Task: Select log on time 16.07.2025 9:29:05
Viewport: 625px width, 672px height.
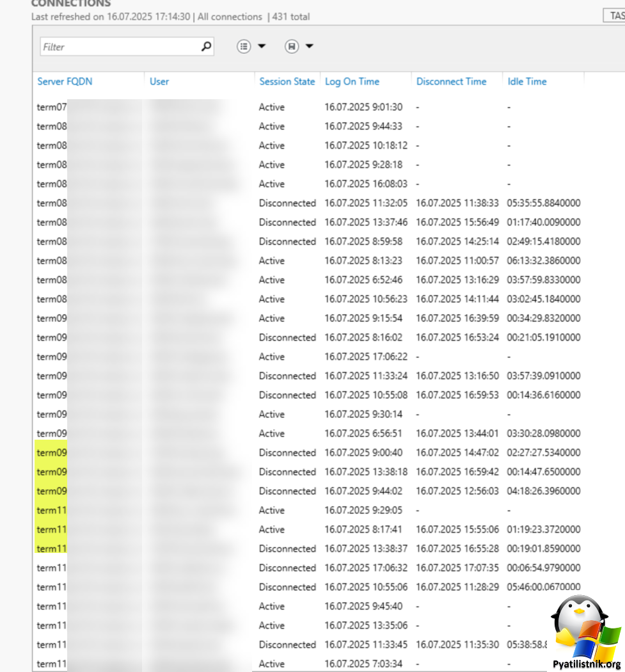Action: [x=363, y=511]
